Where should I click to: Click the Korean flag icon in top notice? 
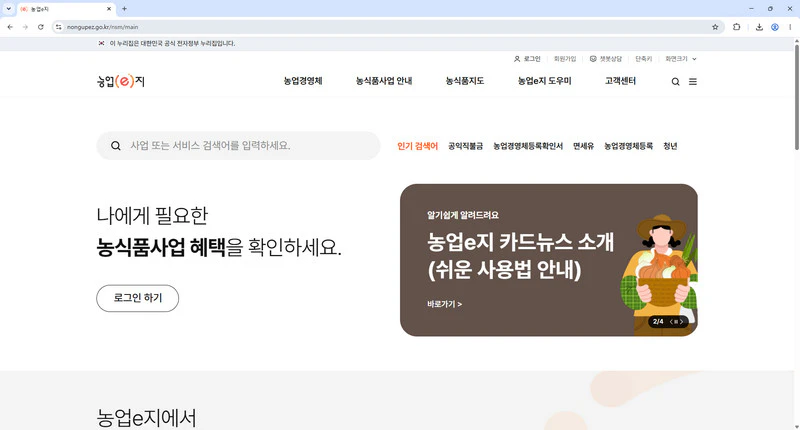[x=101, y=43]
